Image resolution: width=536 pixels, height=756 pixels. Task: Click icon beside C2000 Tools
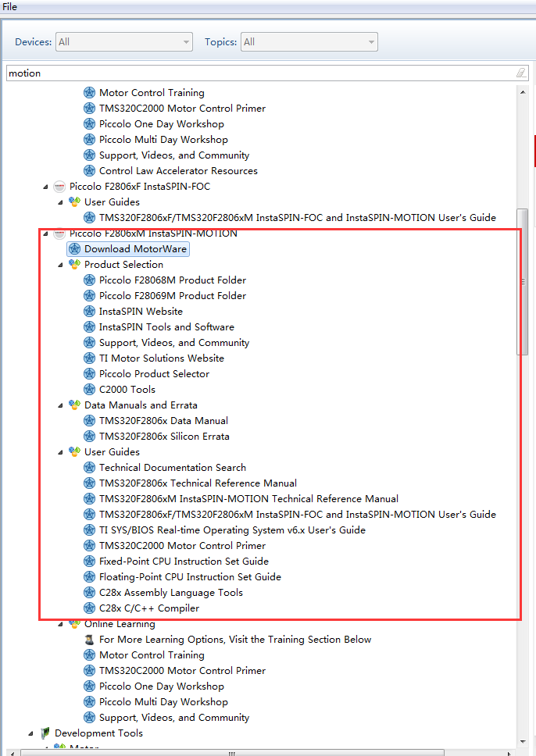pos(89,390)
